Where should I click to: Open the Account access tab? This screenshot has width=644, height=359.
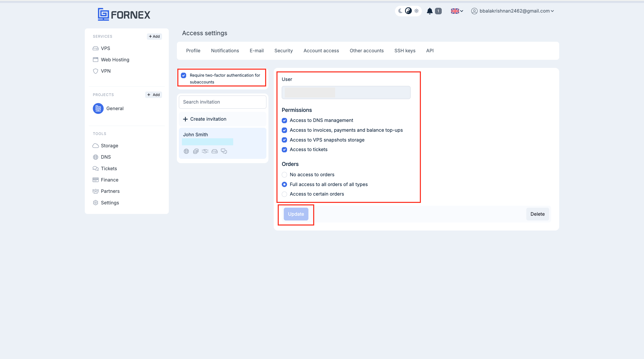[x=321, y=50]
